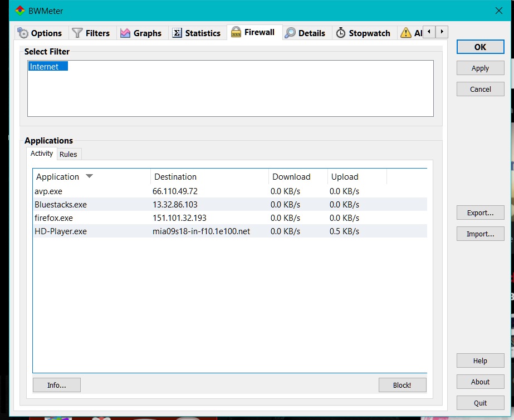Click destination 66.110.49.72

pyautogui.click(x=175, y=191)
